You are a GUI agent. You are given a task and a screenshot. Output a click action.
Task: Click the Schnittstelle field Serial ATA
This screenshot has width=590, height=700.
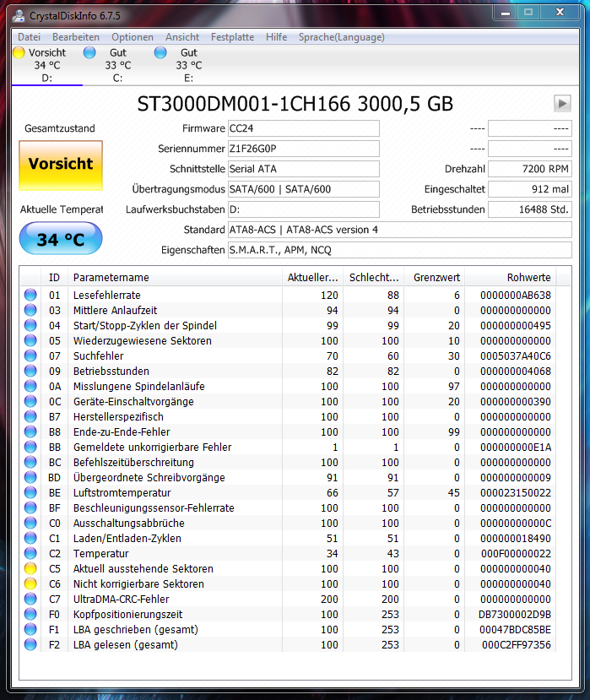pyautogui.click(x=304, y=169)
